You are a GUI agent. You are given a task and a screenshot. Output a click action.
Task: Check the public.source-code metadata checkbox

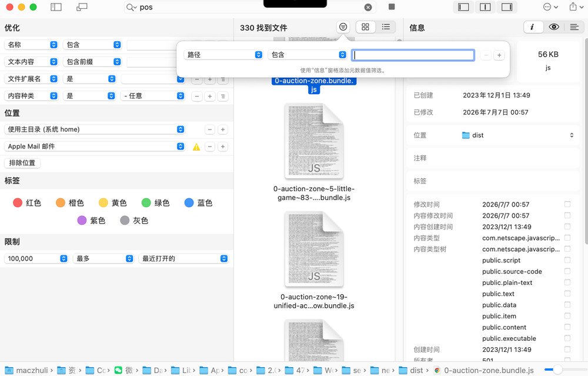567,271
